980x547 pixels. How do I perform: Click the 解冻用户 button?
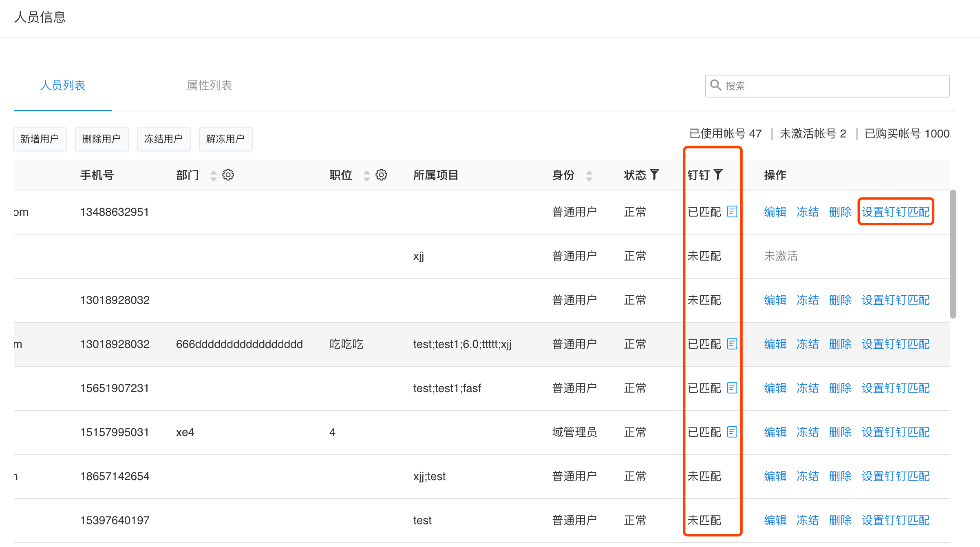(x=225, y=139)
